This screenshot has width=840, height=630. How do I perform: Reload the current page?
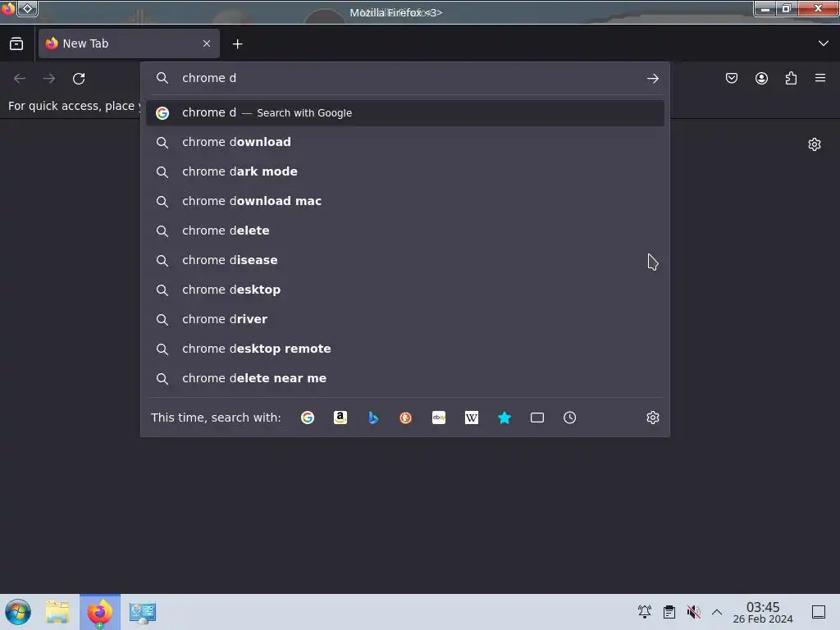(x=79, y=79)
